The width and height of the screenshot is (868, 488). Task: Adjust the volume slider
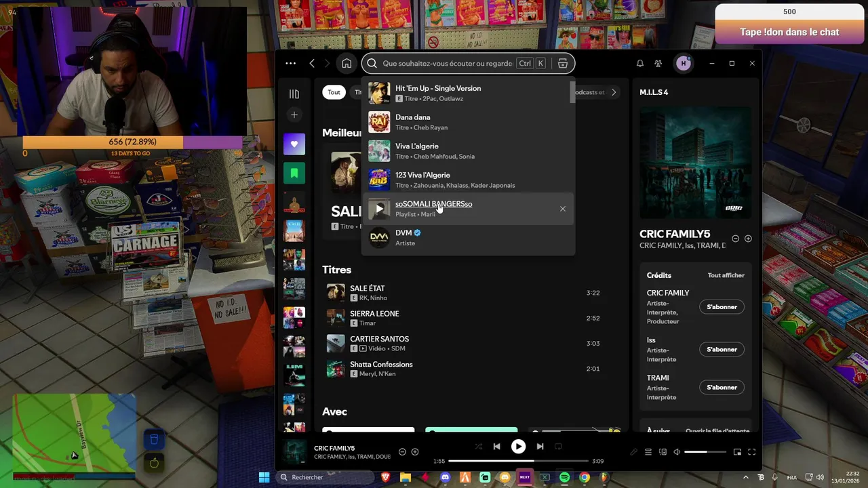[x=705, y=452]
